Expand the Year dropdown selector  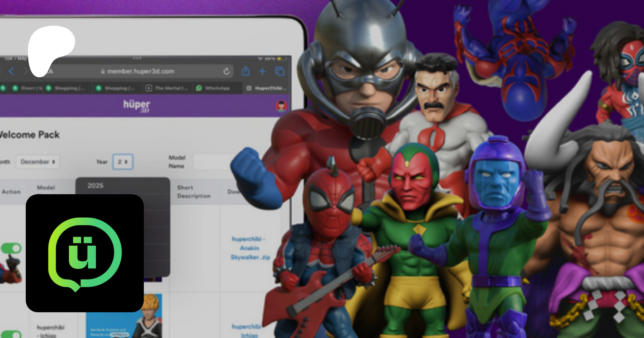[123, 162]
